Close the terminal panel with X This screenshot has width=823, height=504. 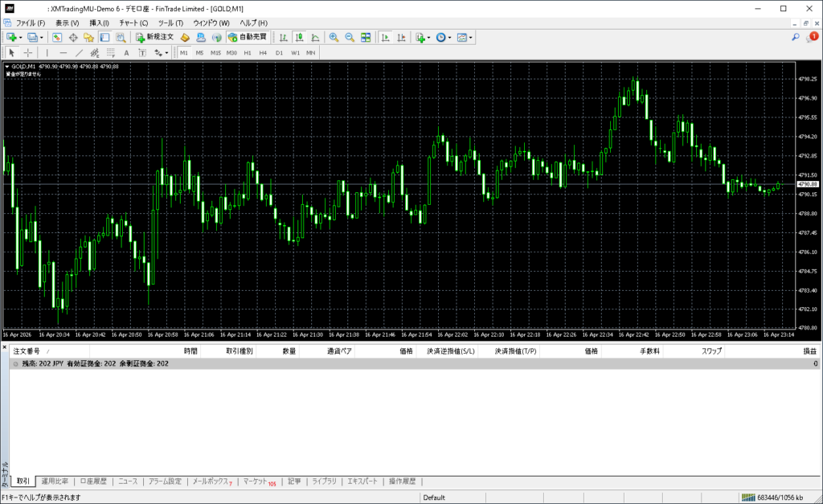[x=5, y=348]
